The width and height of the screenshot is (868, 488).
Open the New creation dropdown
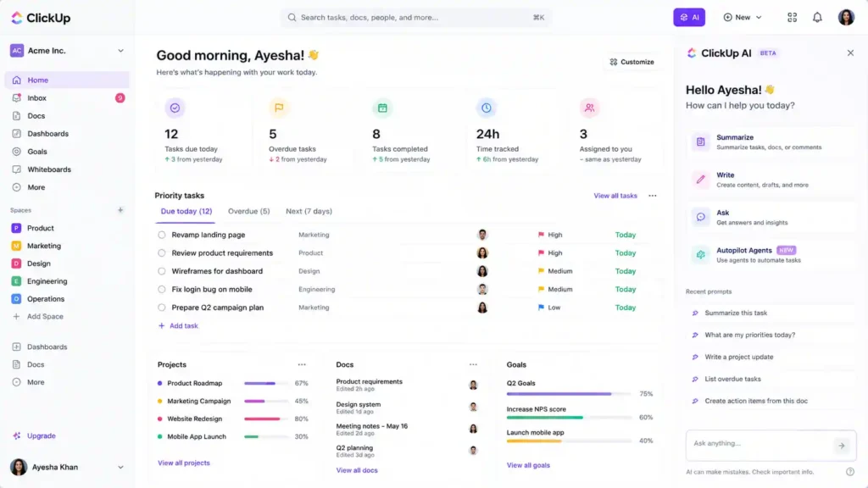[x=743, y=17]
